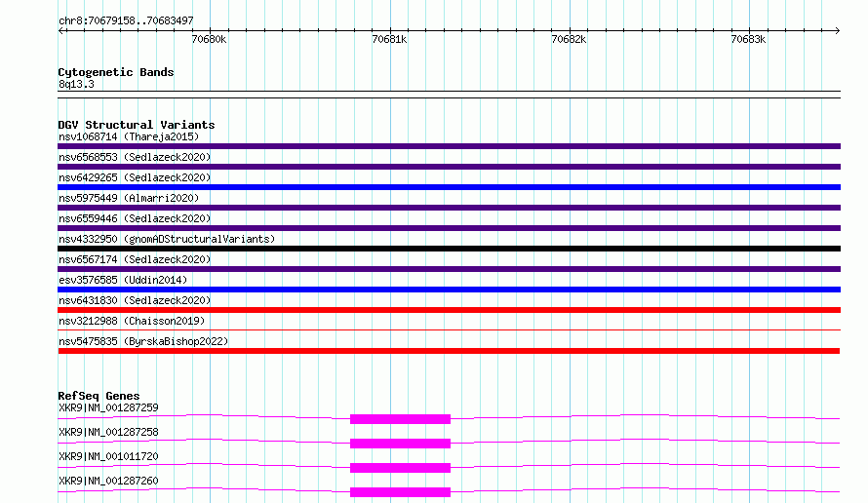Open the XKR9|NM_001011720 transcript label

108,456
